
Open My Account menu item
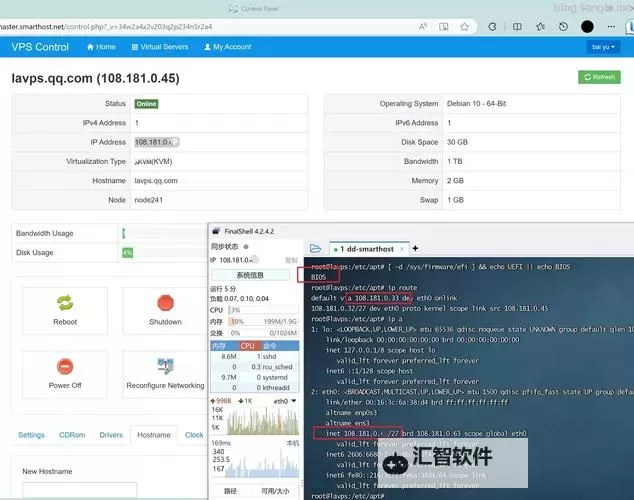[x=228, y=47]
